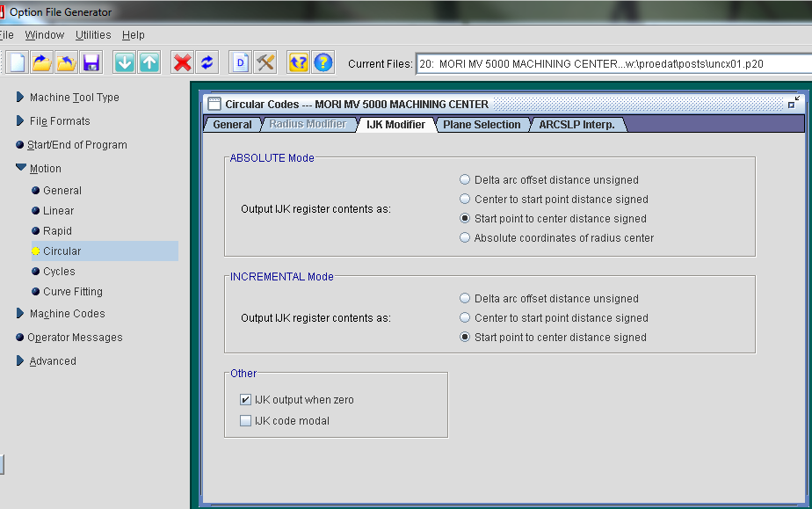
Task: Click the Circular Codes window title bar
Action: click(503, 104)
